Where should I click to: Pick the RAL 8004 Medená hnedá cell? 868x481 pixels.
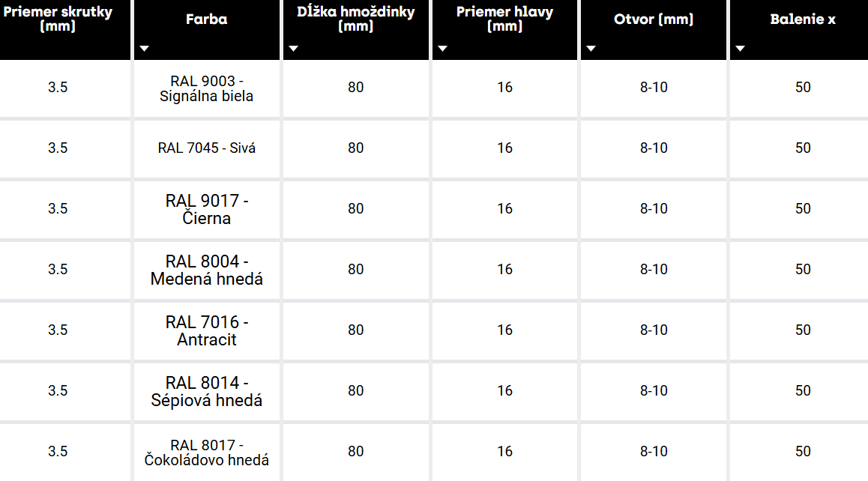(207, 270)
